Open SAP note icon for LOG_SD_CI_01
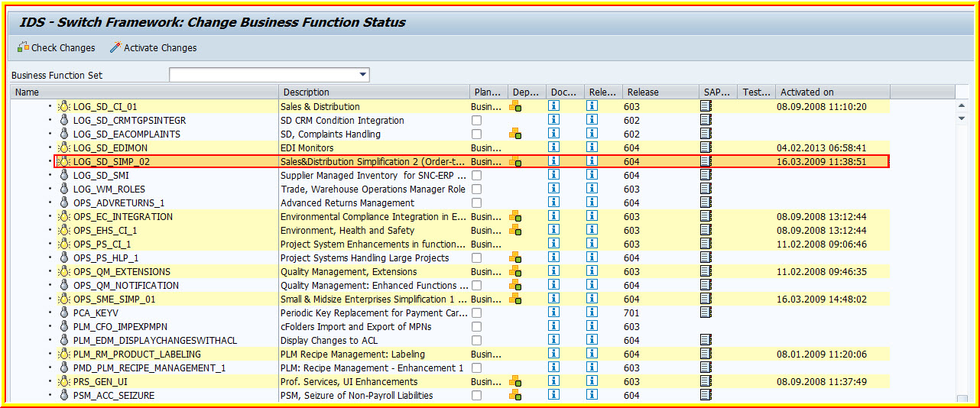The height and width of the screenshot is (408, 980). (x=706, y=107)
